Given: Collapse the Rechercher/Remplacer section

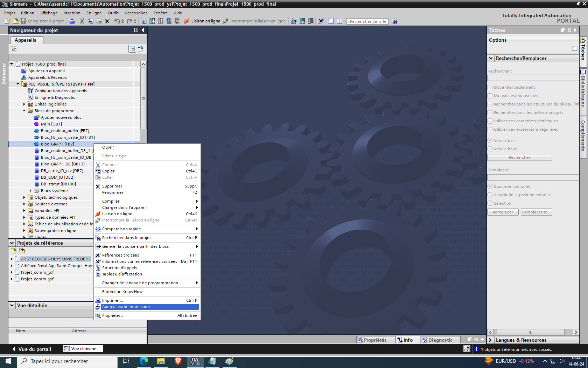Looking at the screenshot, I should tap(491, 58).
